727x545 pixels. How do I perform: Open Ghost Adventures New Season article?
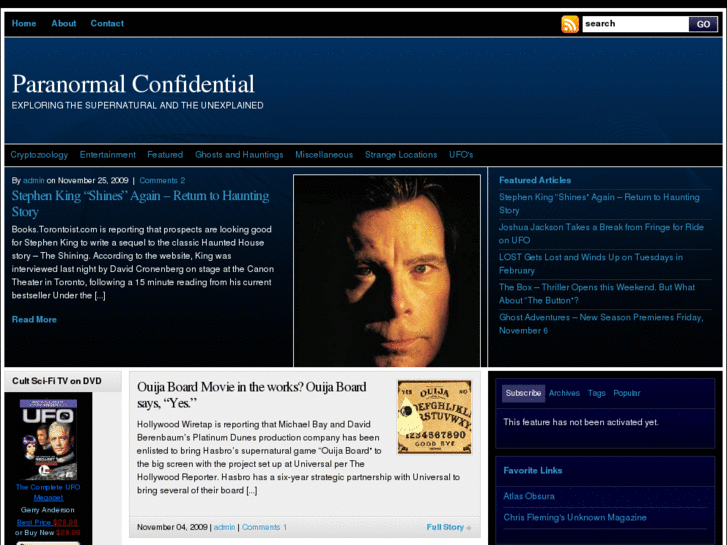coord(601,324)
